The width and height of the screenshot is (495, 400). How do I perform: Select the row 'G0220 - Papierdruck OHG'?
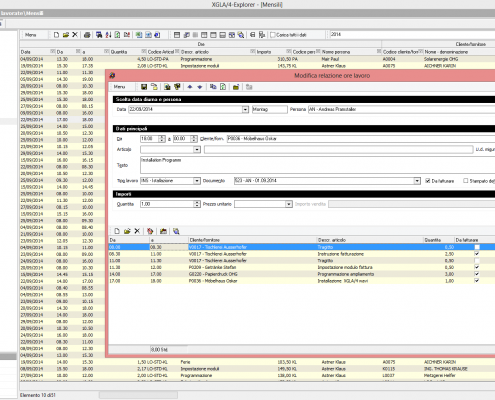click(302, 274)
